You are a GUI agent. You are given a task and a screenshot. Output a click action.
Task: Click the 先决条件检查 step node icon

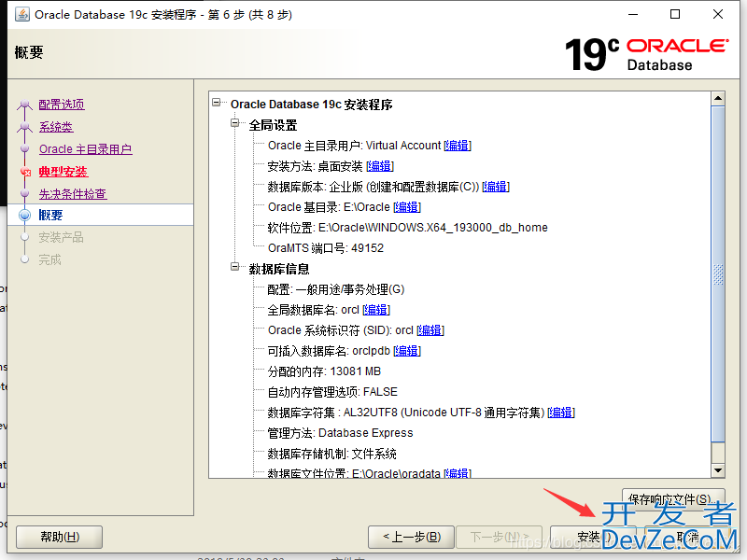(x=25, y=194)
